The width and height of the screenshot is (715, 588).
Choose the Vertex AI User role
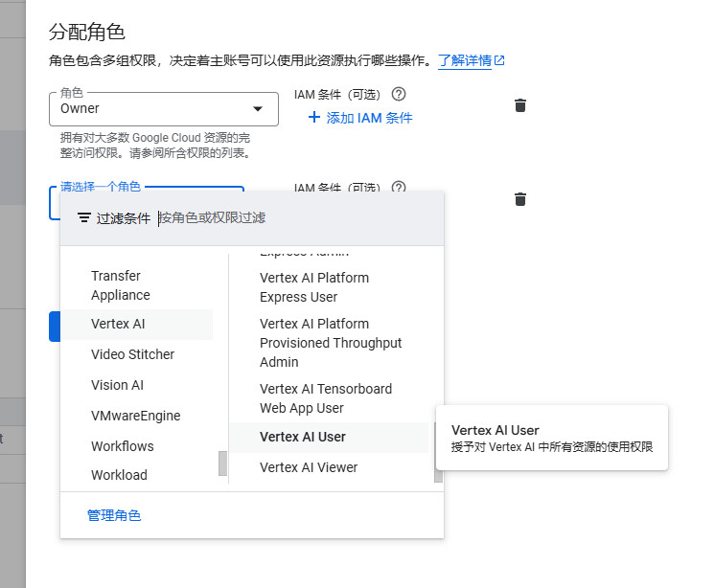303,437
